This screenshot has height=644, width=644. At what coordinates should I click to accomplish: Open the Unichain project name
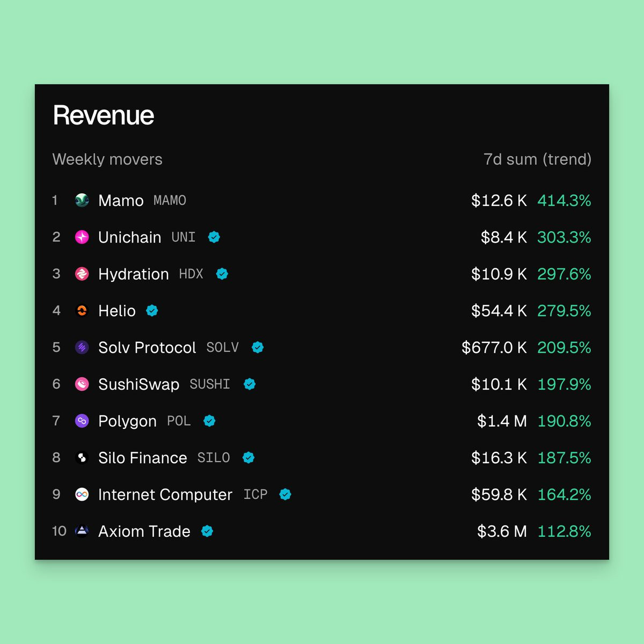(130, 237)
